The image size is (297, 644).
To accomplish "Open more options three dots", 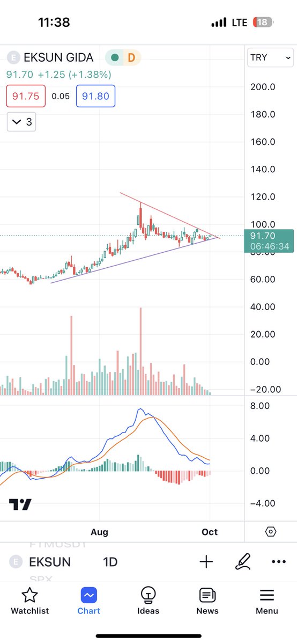I will [278, 562].
